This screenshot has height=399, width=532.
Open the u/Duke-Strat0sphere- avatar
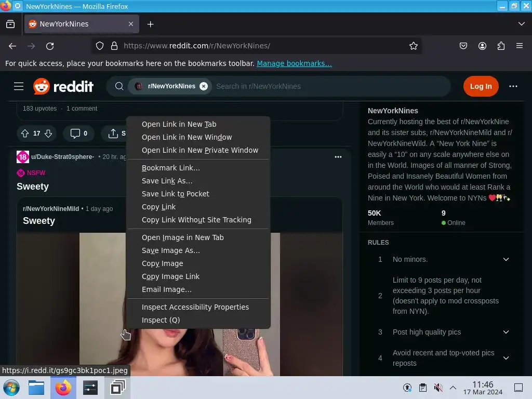(23, 157)
